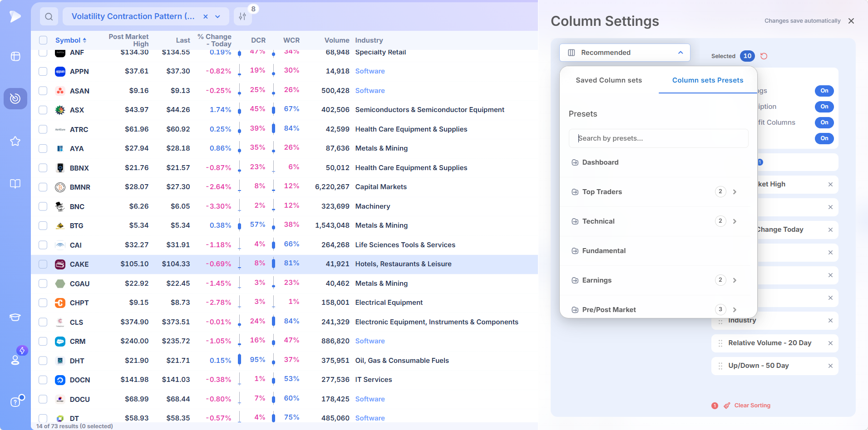Viewport: 868px width, 430px height.
Task: Open the filter sliders icon
Action: (242, 17)
